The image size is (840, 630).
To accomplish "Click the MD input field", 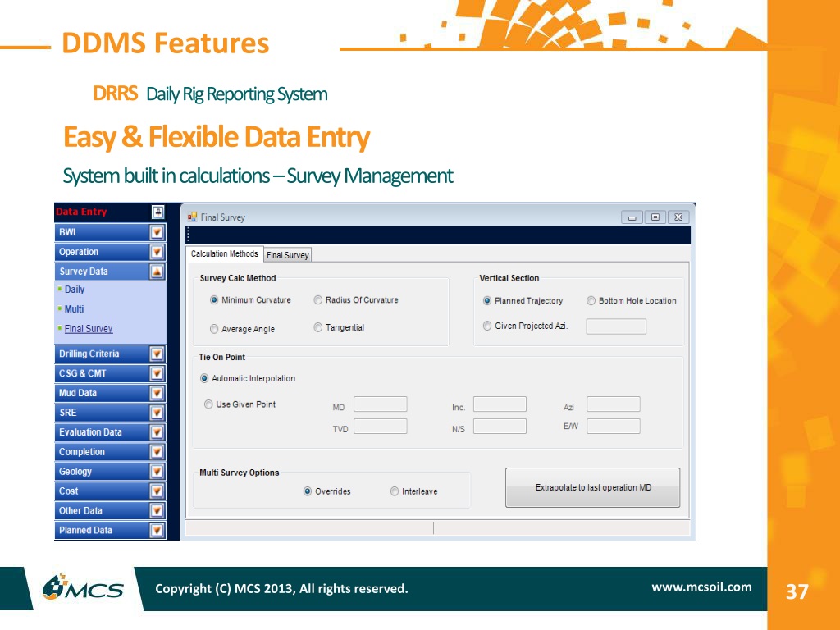I will tap(381, 404).
